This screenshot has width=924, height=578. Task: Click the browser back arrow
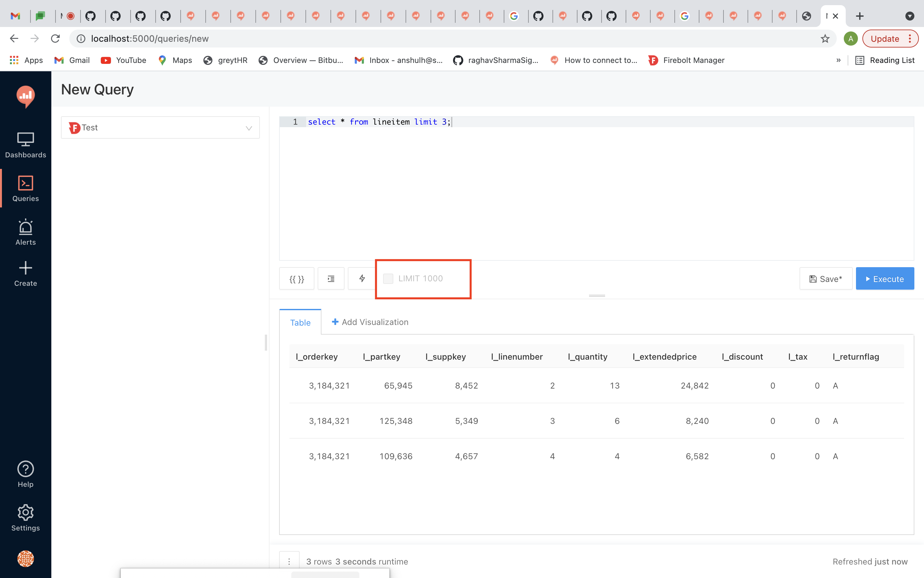tap(14, 39)
